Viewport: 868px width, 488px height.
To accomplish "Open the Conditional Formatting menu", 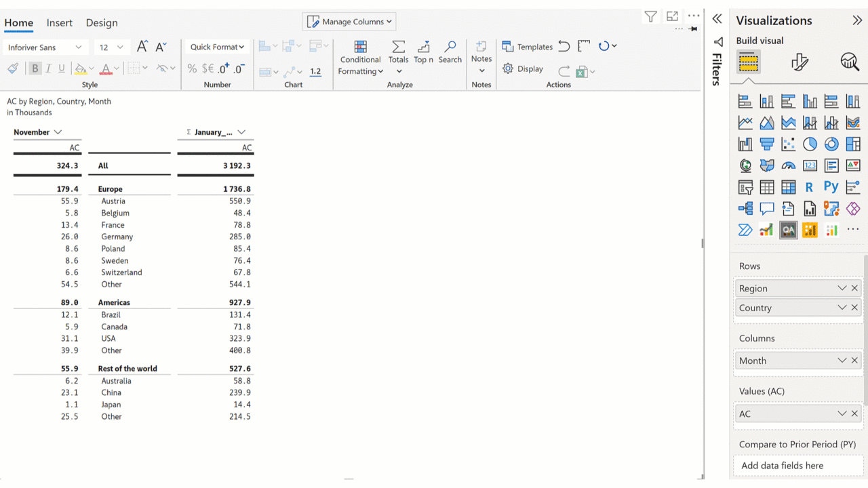I will tap(361, 58).
